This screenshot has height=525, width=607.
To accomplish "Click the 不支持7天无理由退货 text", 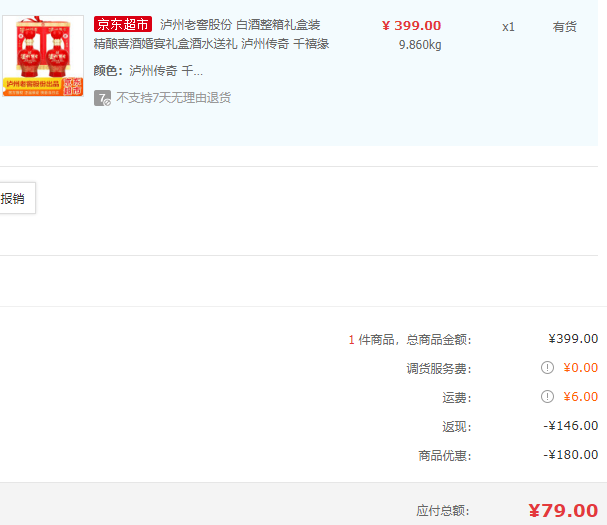I will [x=173, y=98].
